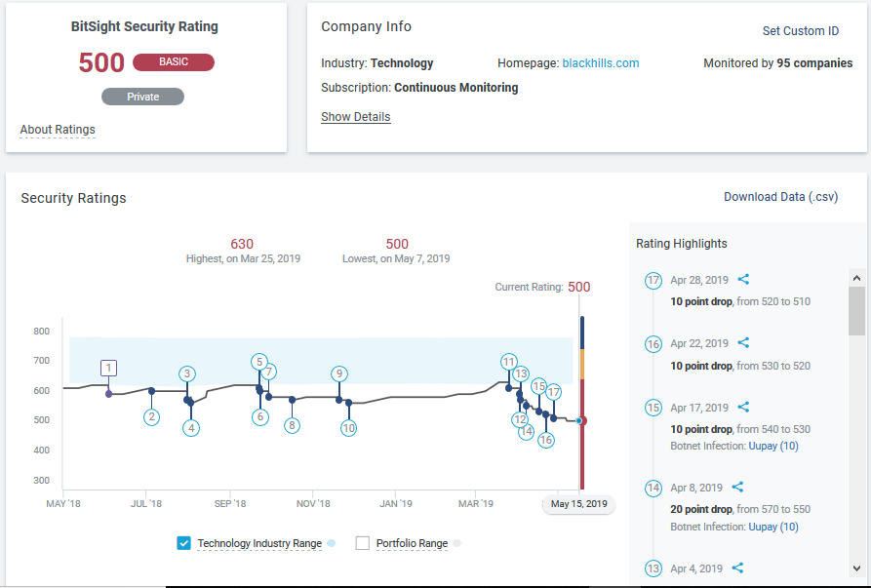Click chart marker 6 on the ratings graph
This screenshot has width=871, height=588.
click(260, 417)
